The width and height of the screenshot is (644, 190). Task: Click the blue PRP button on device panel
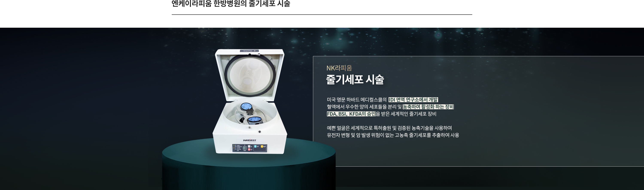255,146
